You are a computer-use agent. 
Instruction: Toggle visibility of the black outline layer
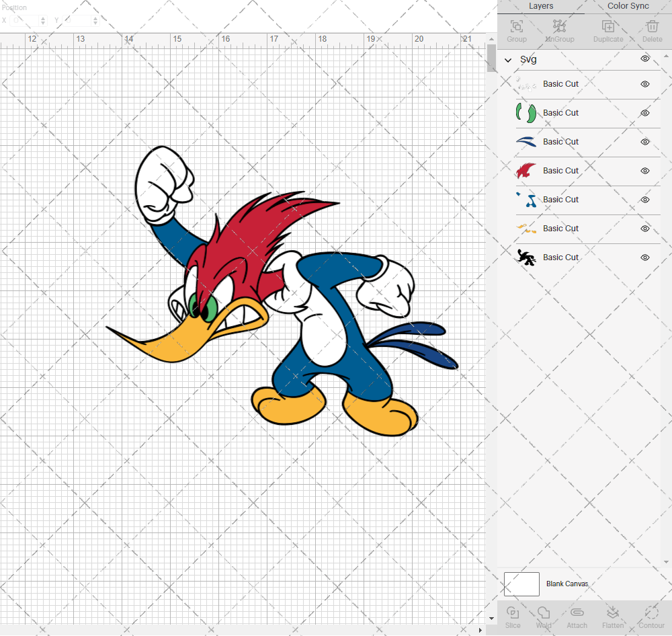coord(645,257)
